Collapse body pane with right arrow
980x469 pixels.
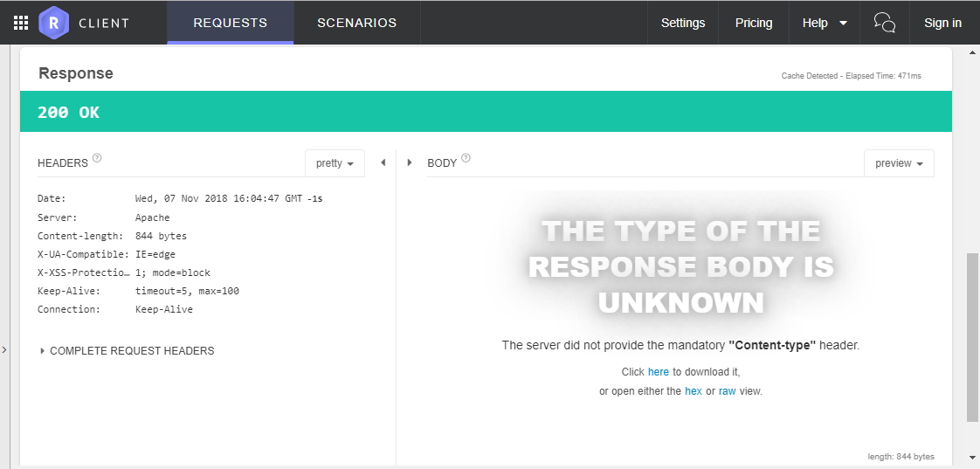pos(410,162)
